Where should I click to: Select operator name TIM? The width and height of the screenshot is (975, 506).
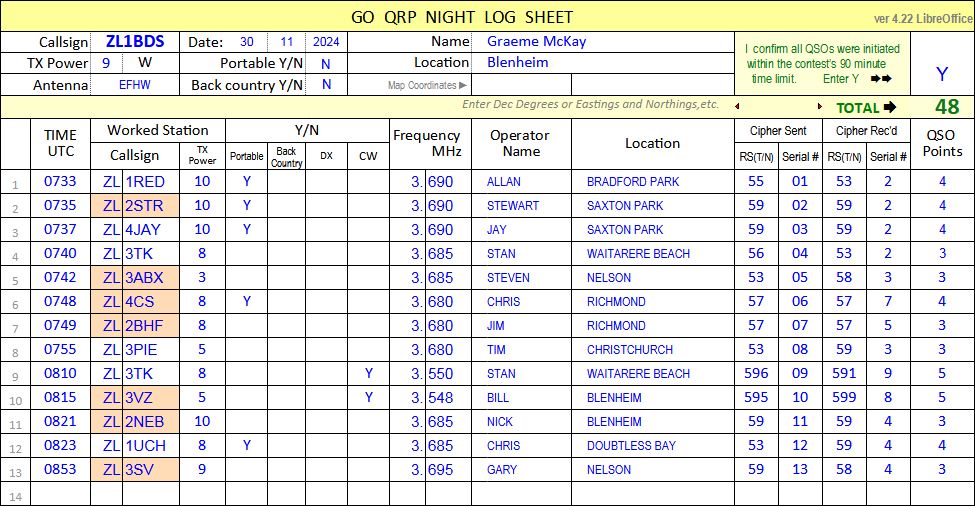pyautogui.click(x=496, y=350)
